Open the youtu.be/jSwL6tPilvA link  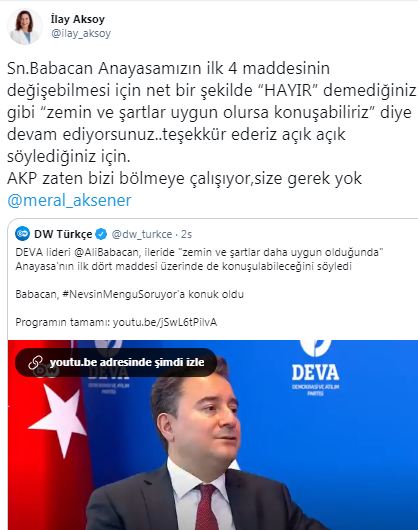tap(165, 322)
